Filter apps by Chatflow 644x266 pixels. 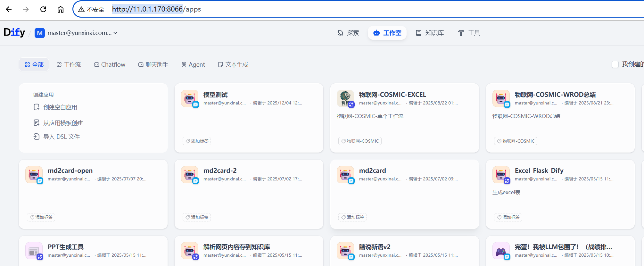coord(110,64)
